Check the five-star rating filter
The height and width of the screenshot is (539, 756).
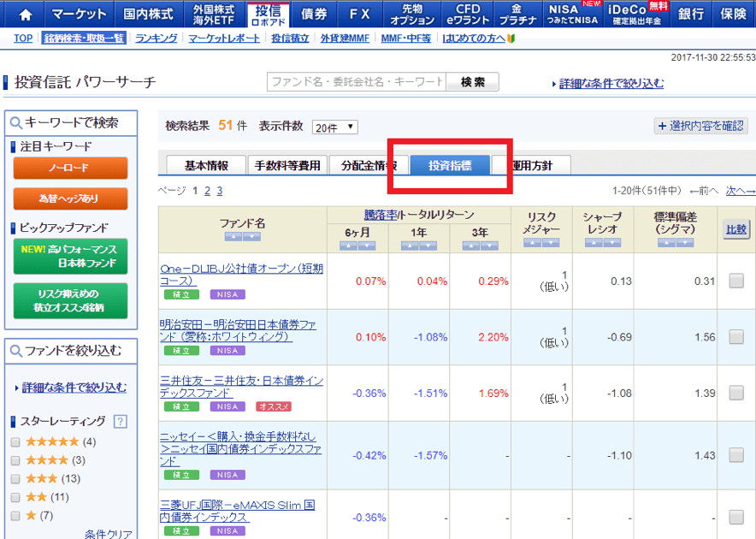[x=15, y=442]
